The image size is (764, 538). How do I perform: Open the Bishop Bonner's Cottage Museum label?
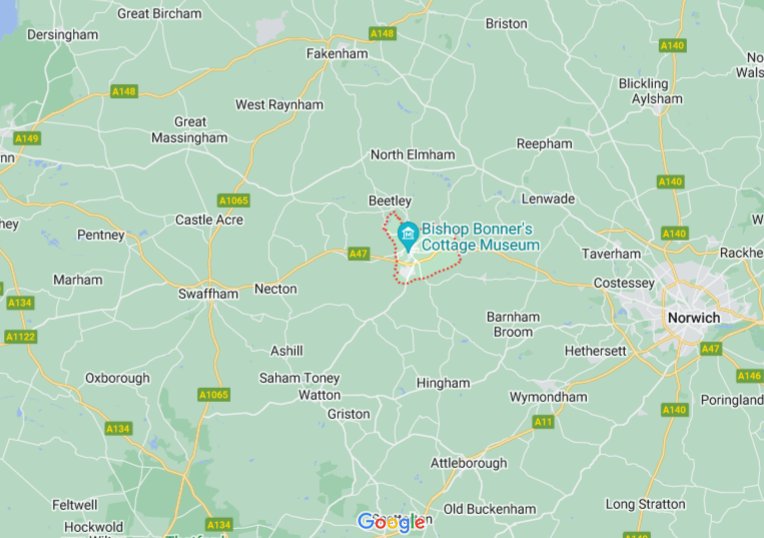pyautogui.click(x=480, y=237)
